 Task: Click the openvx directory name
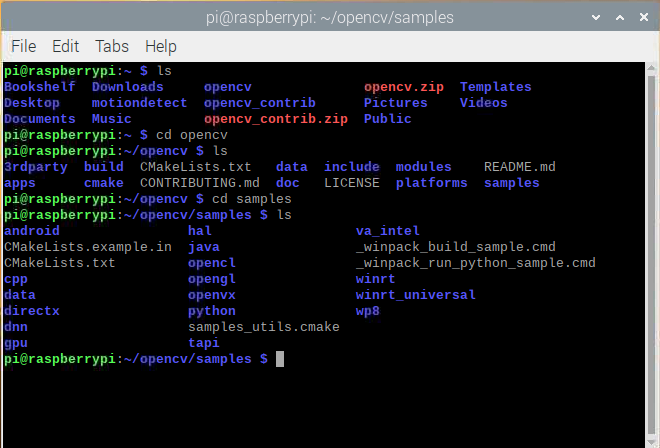[212, 295]
